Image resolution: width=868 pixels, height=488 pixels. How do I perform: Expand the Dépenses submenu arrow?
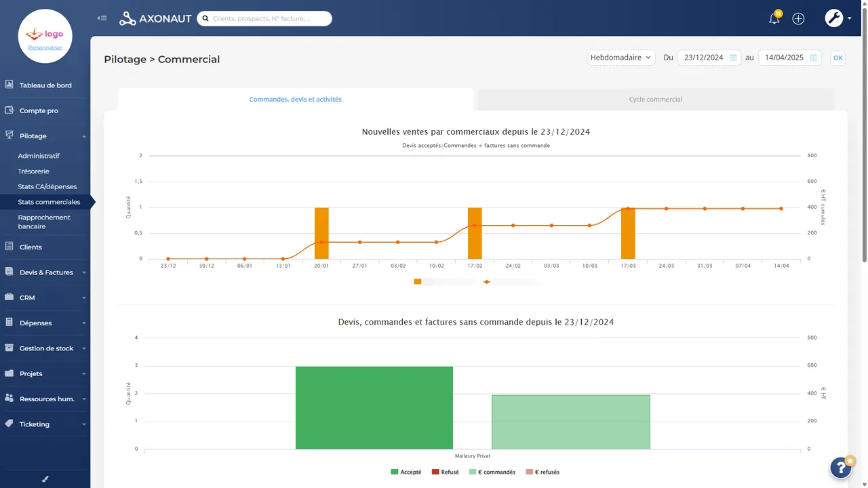coord(84,323)
